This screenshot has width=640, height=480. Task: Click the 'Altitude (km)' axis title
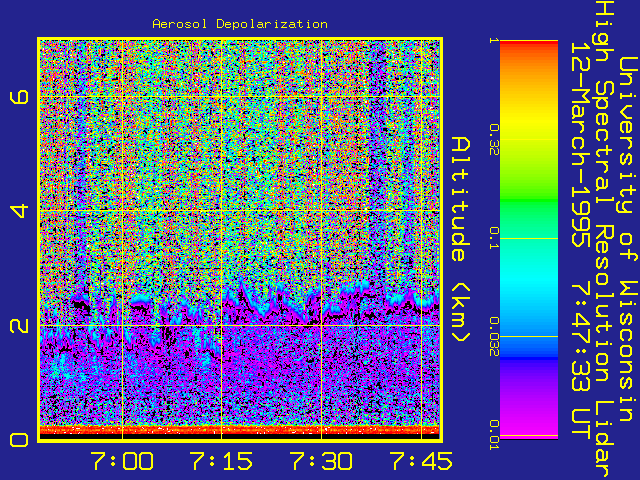461,240
